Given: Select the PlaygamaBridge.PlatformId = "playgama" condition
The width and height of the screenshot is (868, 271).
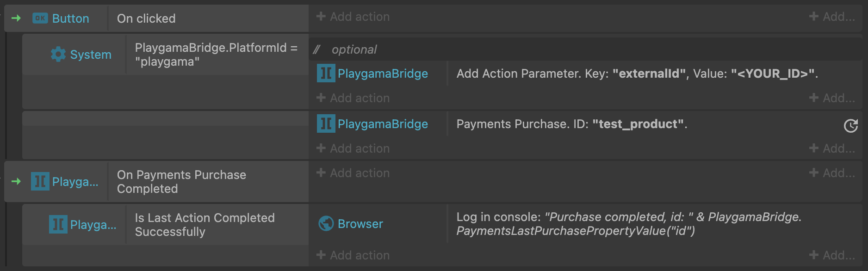Looking at the screenshot, I should coord(217,55).
